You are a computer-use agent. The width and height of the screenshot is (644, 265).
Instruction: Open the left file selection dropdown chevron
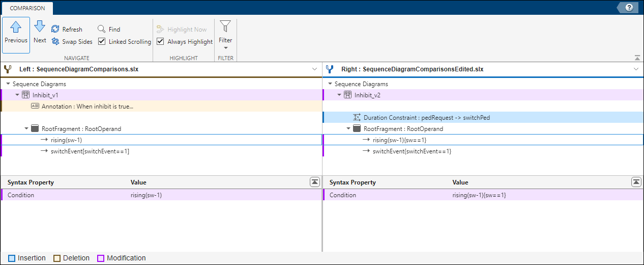pyautogui.click(x=314, y=69)
